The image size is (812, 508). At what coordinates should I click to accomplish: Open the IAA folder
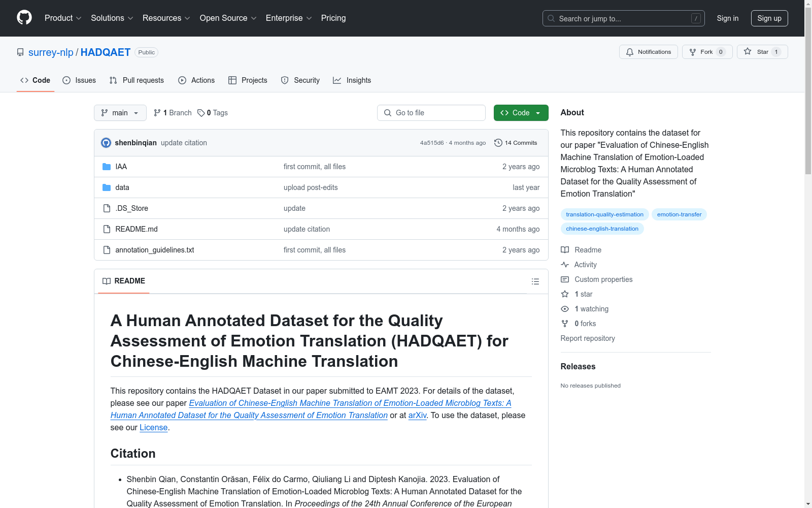click(121, 167)
